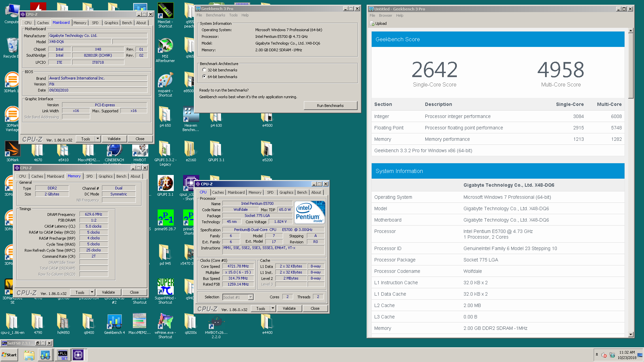Open Graphics tab in Mainboard CPU-Z window
Viewport: 644px width, 362px height.
[x=111, y=23]
